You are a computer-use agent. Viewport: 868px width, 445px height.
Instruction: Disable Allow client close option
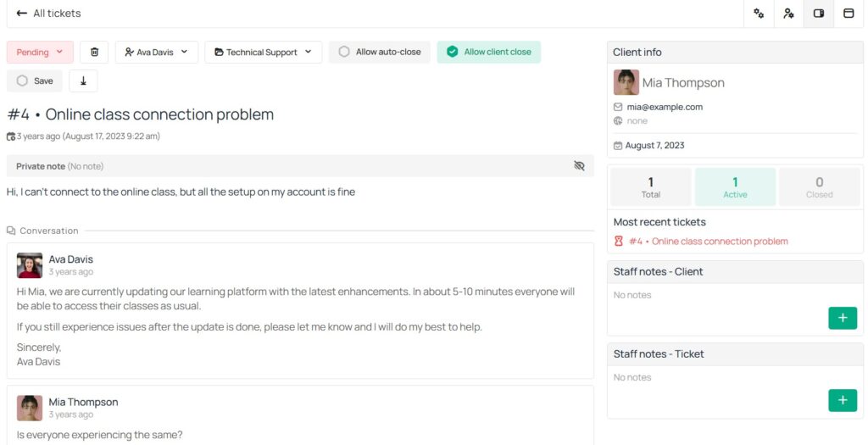(488, 53)
